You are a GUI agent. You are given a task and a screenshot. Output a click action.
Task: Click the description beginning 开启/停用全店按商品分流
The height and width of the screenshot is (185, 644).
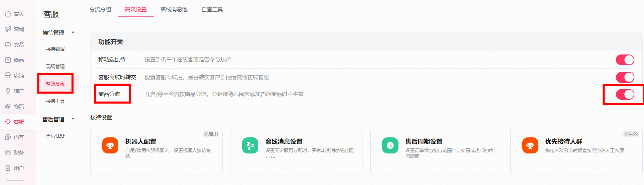pyautogui.click(x=224, y=94)
